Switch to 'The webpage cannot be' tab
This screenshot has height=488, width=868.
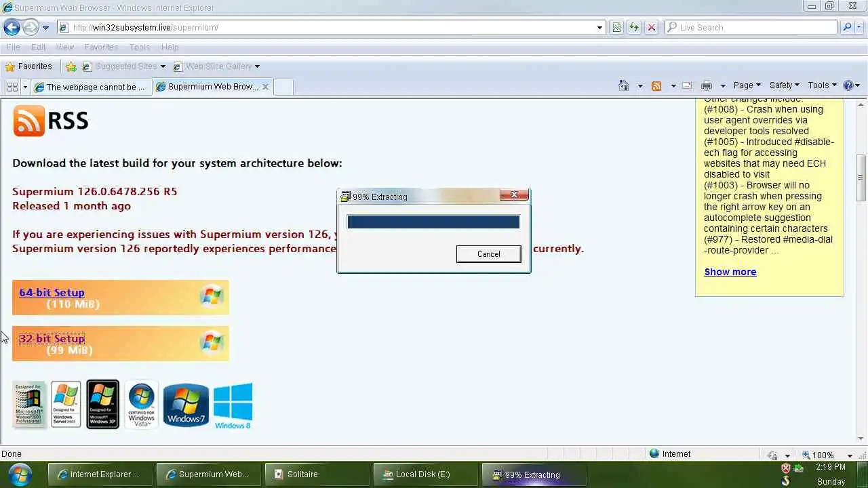[x=91, y=87]
